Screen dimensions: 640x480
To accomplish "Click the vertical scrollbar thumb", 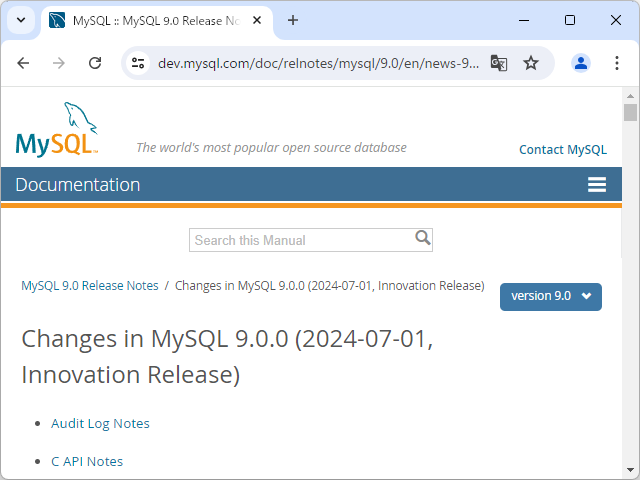I will 630,112.
